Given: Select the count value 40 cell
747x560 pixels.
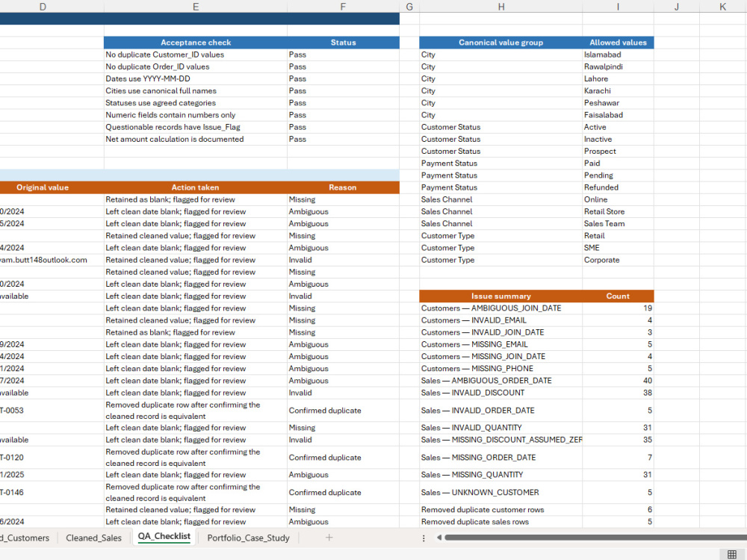Looking at the screenshot, I should coord(618,381).
